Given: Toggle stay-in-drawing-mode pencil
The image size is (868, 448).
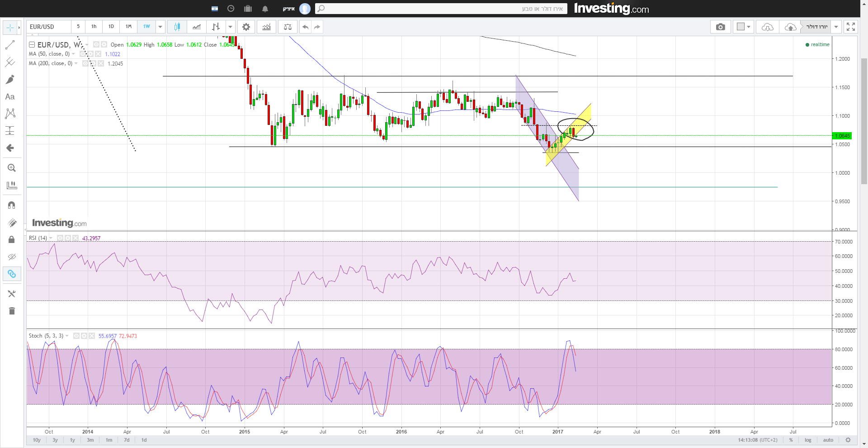Looking at the screenshot, I should [12, 222].
